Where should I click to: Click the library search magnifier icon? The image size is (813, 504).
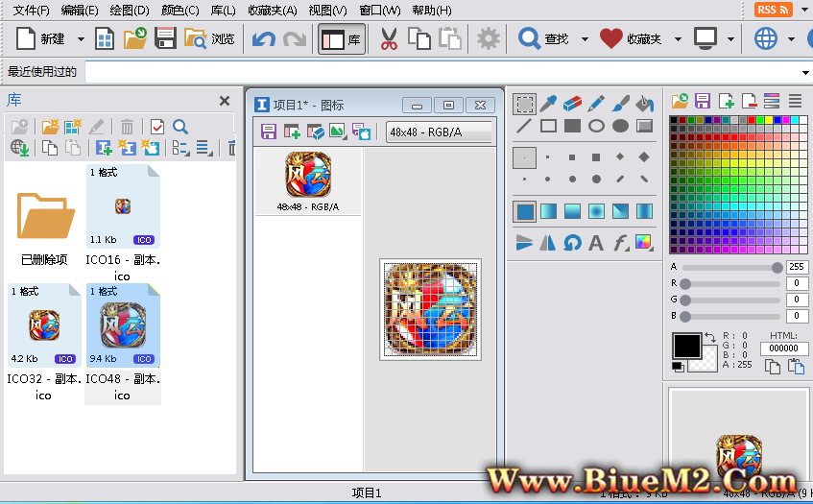[180, 127]
